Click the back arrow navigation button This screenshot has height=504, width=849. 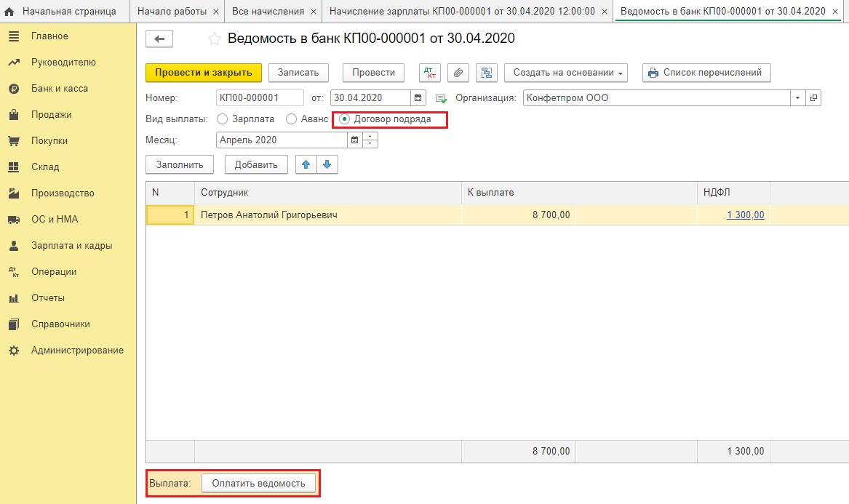pyautogui.click(x=159, y=39)
